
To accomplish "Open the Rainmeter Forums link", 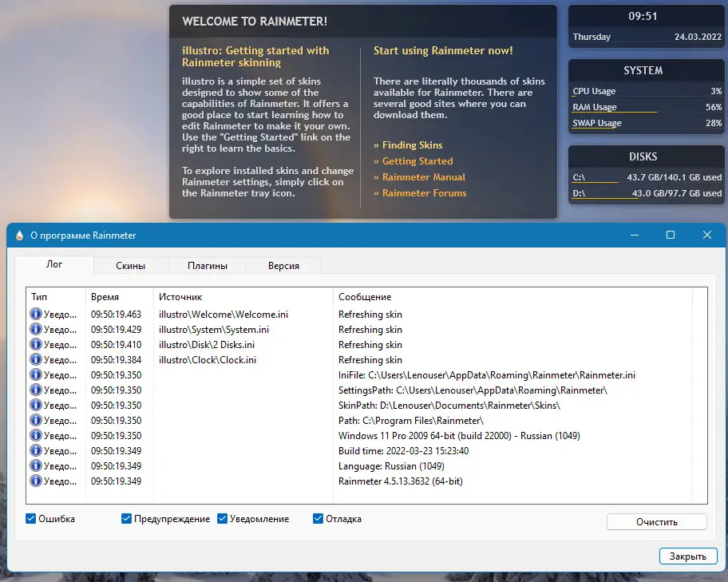I will [x=425, y=193].
